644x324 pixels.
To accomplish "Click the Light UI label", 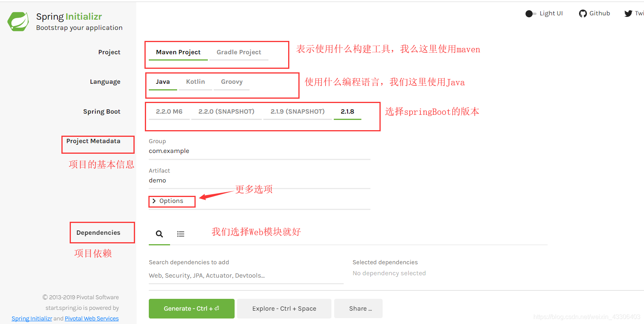I will pos(551,13).
